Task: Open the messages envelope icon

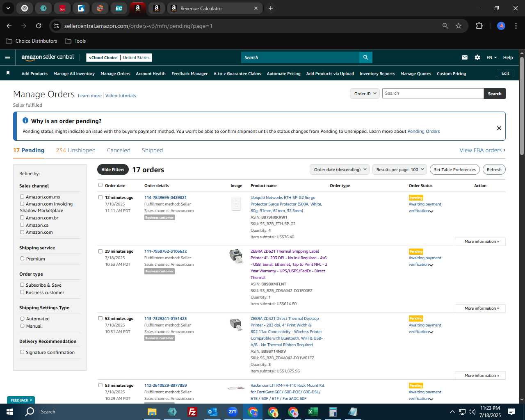Action: (465, 57)
